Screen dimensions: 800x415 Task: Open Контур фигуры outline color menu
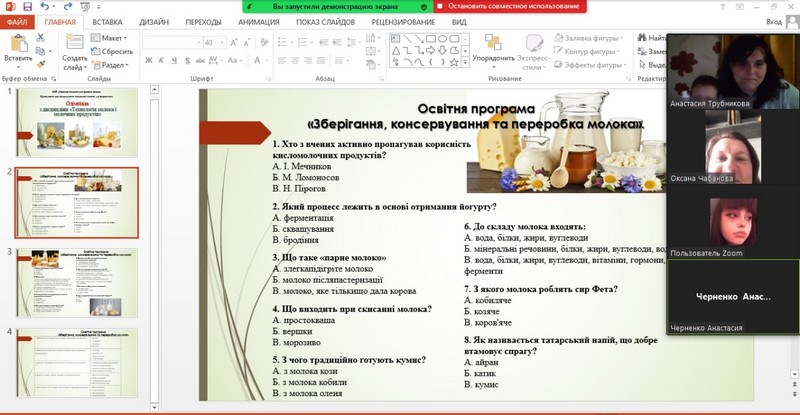tap(587, 51)
